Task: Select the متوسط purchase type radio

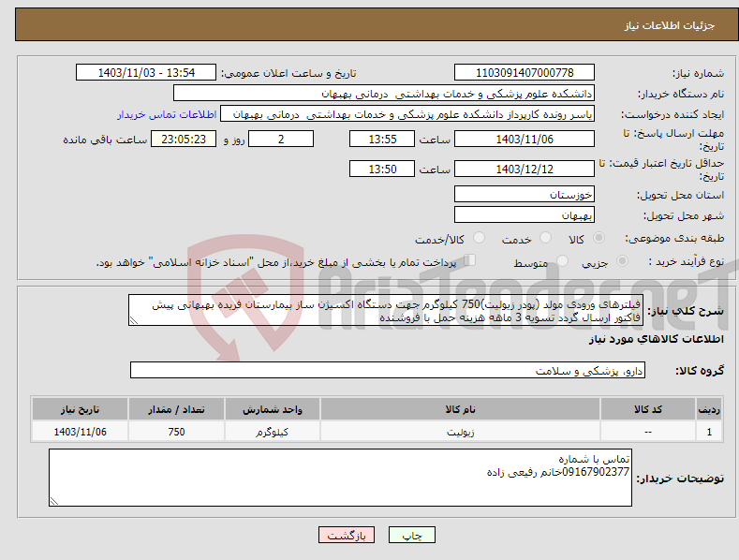Action: (562, 260)
